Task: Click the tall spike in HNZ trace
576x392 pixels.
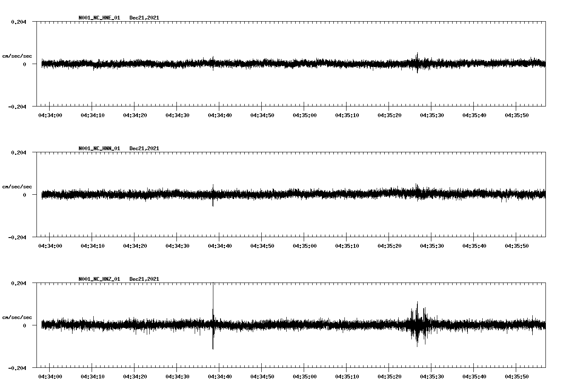Action: click(213, 316)
